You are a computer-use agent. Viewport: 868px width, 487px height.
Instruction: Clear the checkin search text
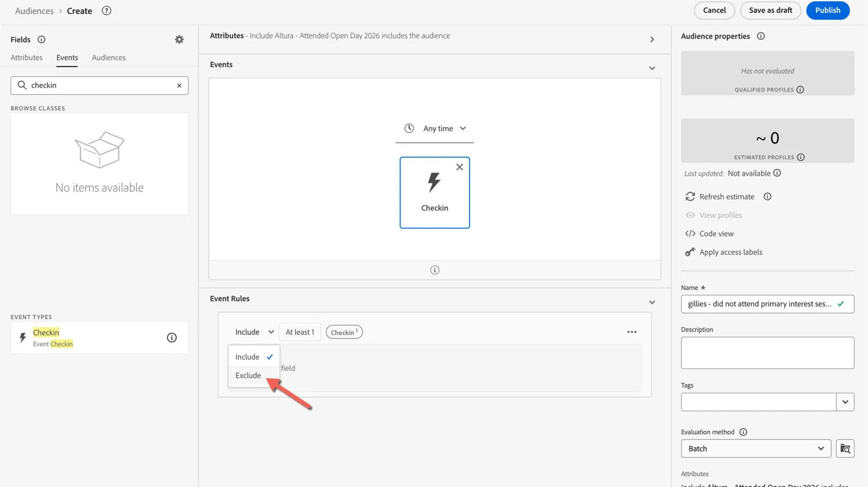(179, 85)
